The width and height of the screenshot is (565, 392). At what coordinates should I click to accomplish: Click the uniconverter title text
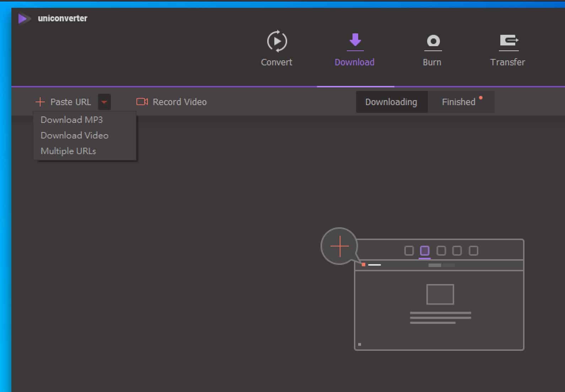coord(63,18)
